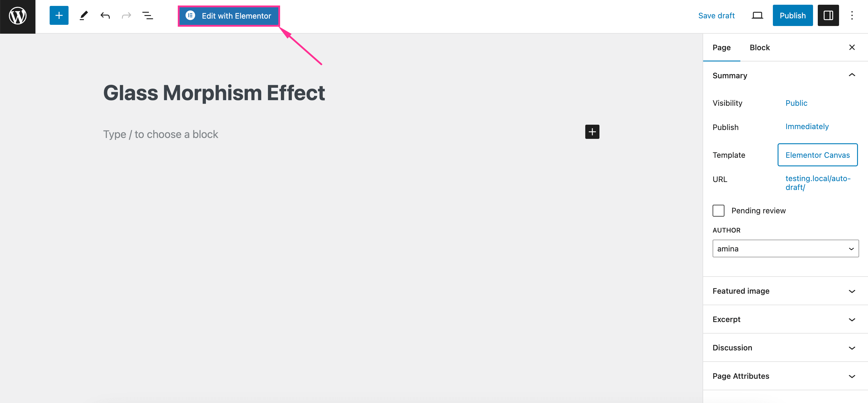Click the Add New Block icon
This screenshot has height=403, width=868.
pos(59,15)
